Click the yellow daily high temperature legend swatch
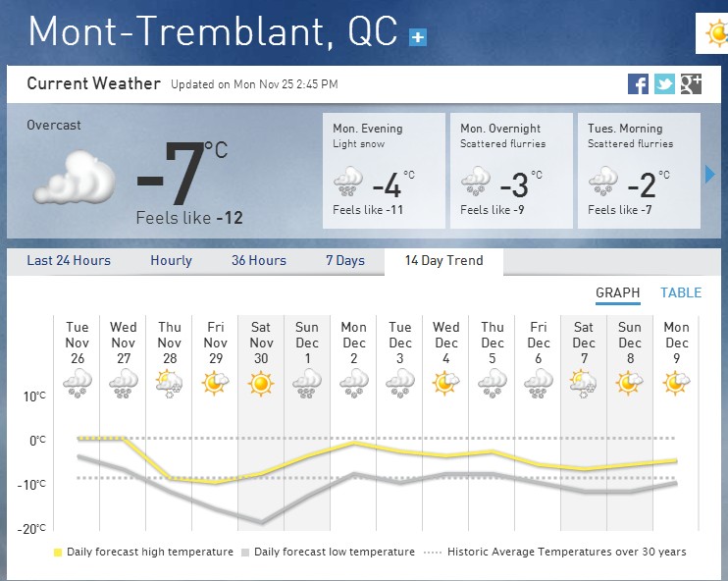The image size is (728, 581). click(58, 553)
